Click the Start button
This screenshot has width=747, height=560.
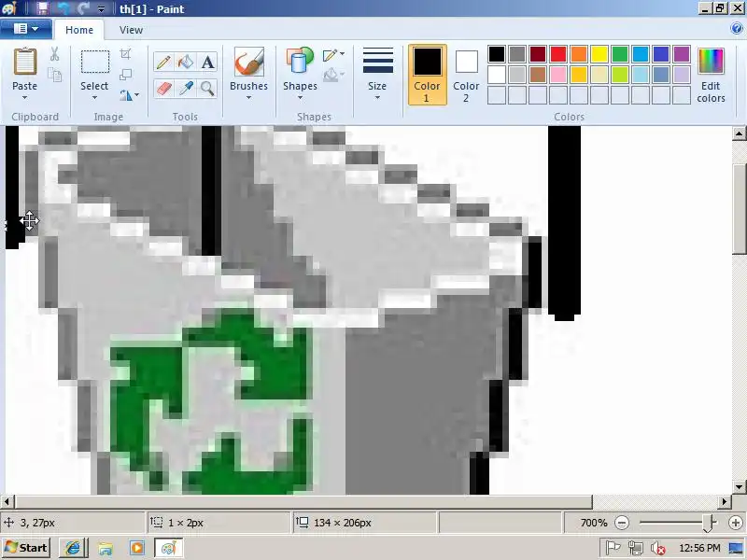pos(27,548)
